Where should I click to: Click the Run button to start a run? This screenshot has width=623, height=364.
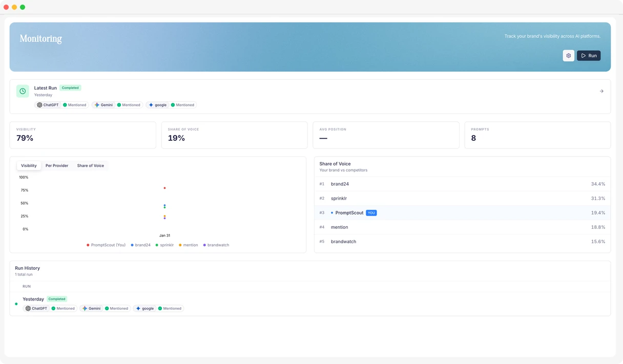click(588, 55)
